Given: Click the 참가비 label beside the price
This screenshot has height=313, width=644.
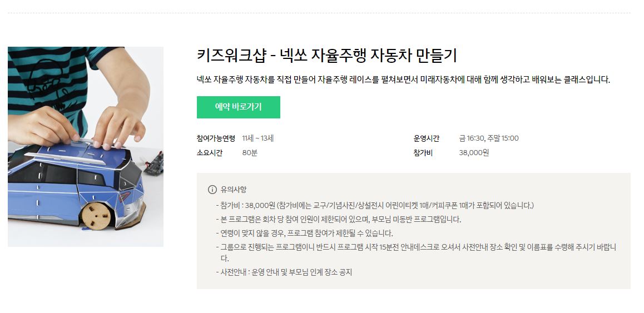Looking at the screenshot, I should (423, 153).
